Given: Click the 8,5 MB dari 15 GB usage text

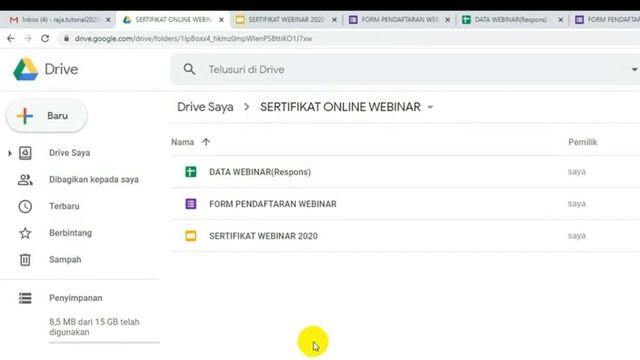Looking at the screenshot, I should point(94,327).
